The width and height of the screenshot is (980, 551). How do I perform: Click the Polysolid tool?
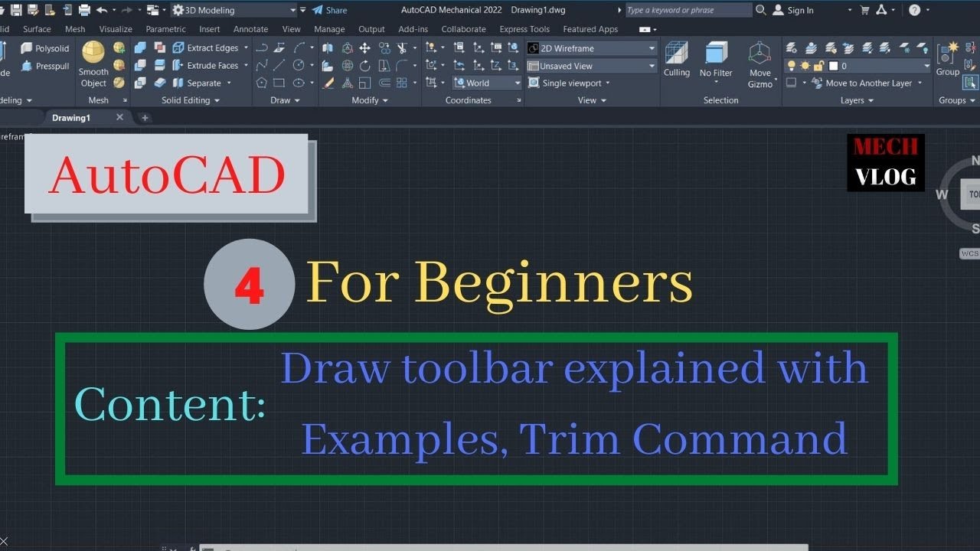tap(44, 48)
